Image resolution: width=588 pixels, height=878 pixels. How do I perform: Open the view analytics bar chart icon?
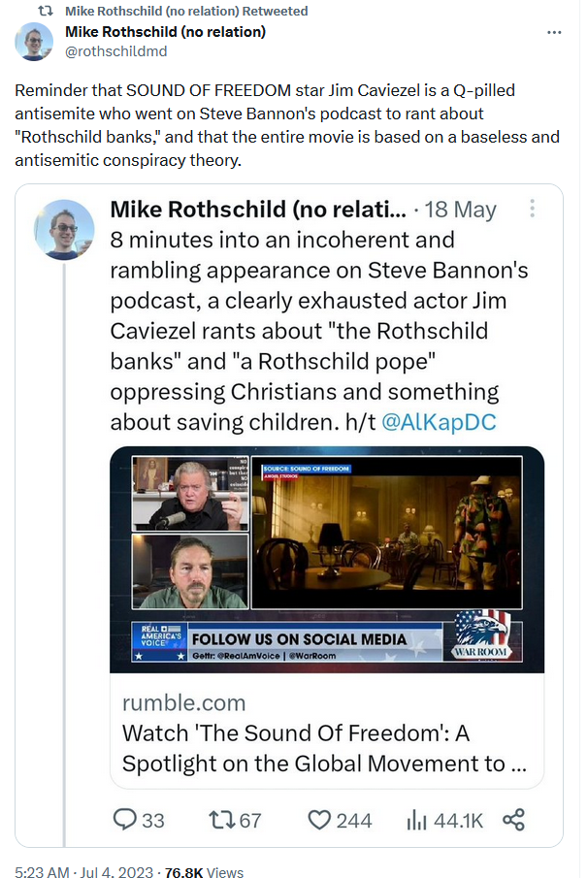click(x=418, y=820)
